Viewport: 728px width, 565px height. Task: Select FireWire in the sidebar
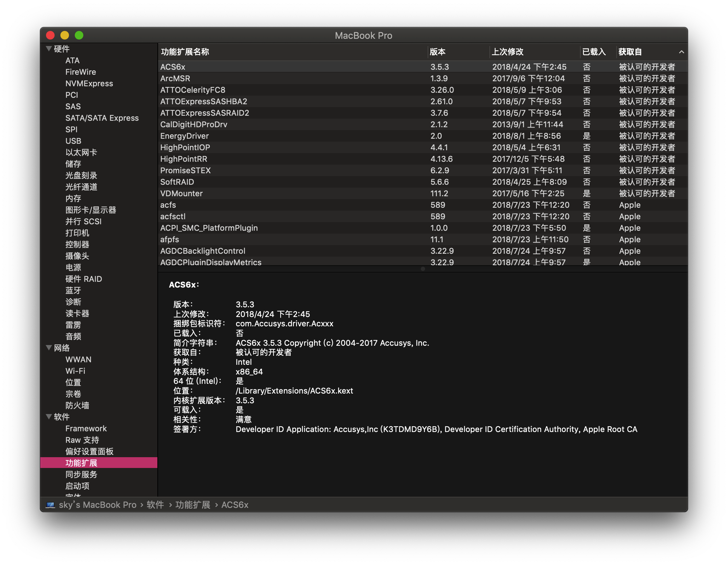tap(80, 72)
